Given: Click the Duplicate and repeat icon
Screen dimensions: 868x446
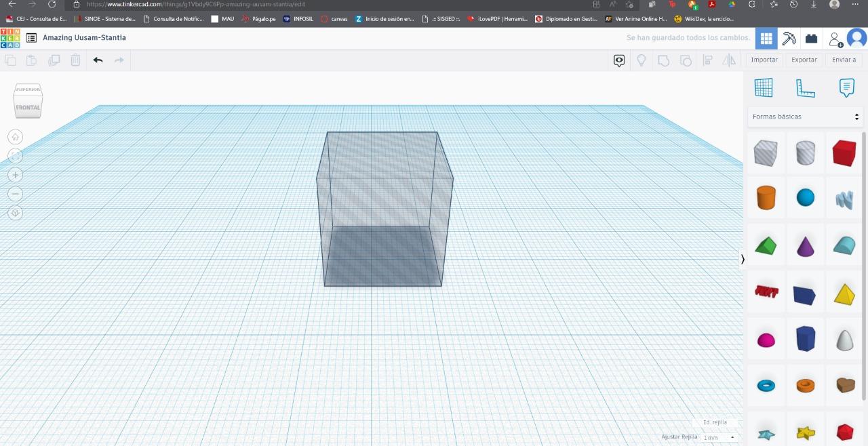Looking at the screenshot, I should (54, 60).
